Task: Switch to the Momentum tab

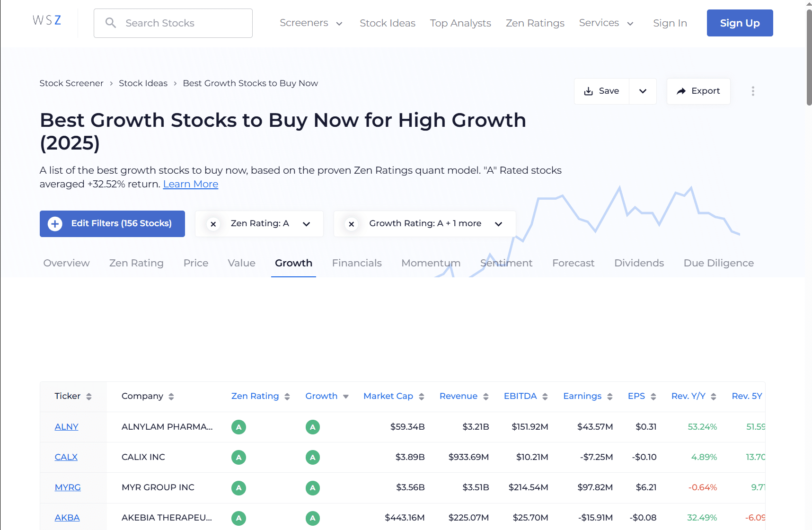Action: click(431, 263)
